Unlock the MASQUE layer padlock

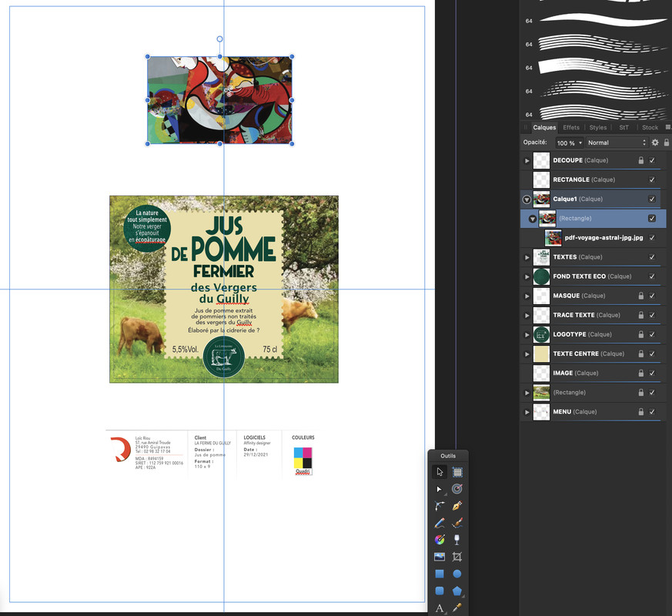640,296
